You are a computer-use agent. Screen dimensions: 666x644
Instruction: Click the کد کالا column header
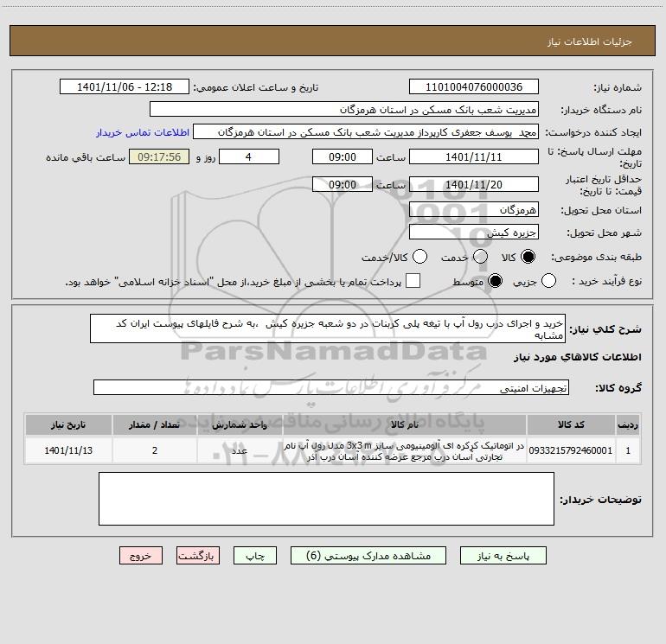coord(571,424)
